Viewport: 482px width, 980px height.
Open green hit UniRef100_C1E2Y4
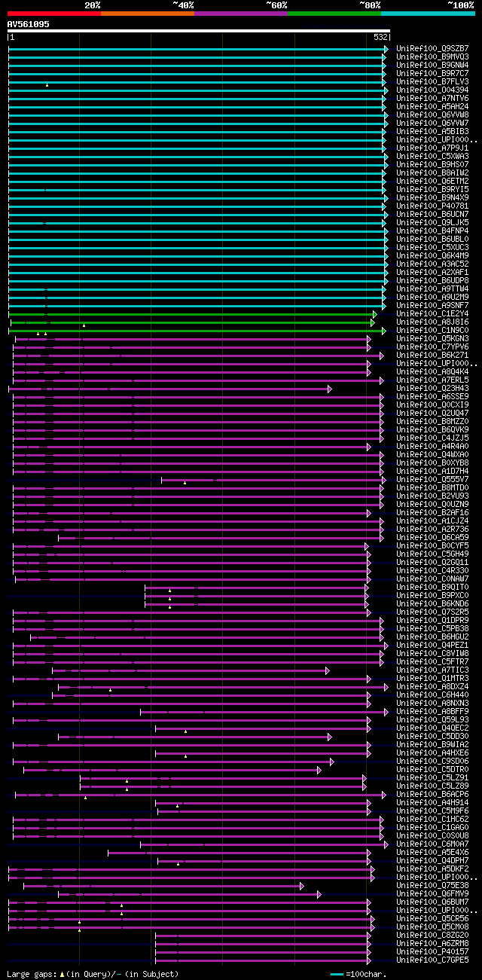coord(432,313)
